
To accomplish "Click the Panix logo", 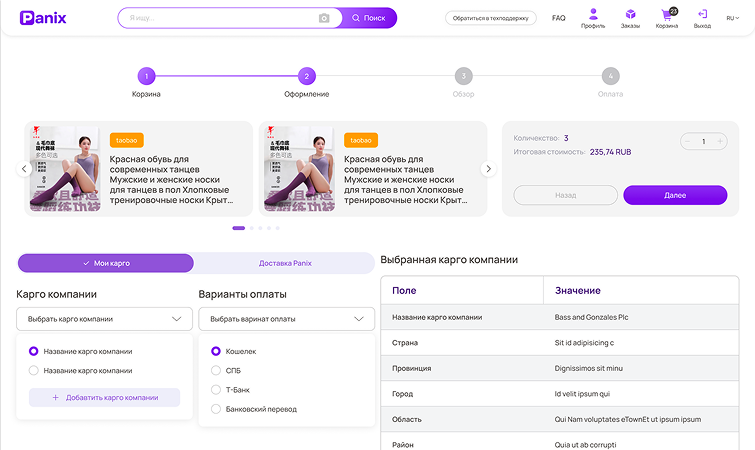I will tap(43, 18).
